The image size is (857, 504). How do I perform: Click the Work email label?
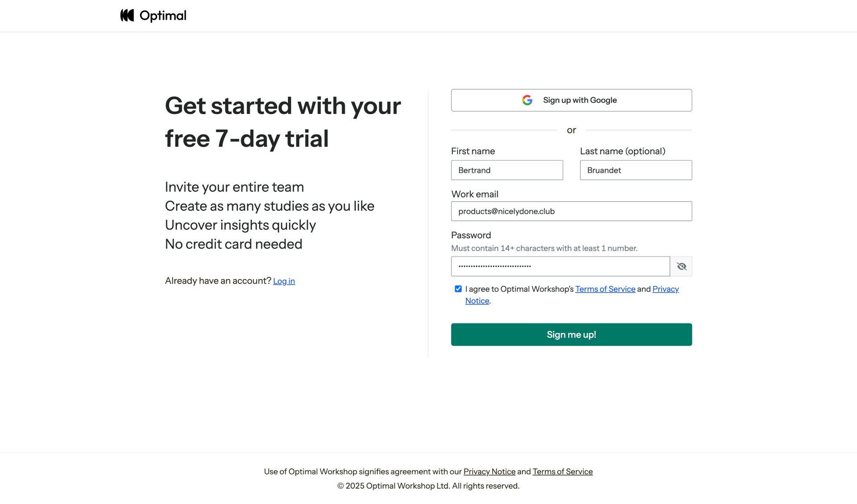tap(474, 194)
